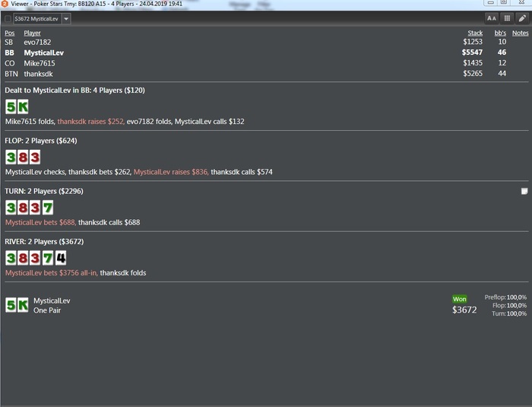Maximize the Viewer window
532x407 pixels.
[504, 2]
